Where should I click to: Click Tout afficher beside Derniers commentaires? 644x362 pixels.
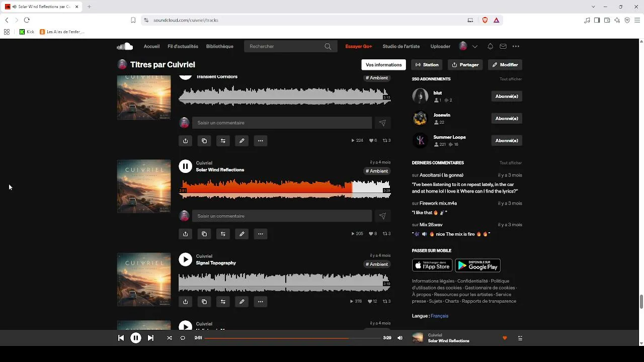[x=511, y=163]
